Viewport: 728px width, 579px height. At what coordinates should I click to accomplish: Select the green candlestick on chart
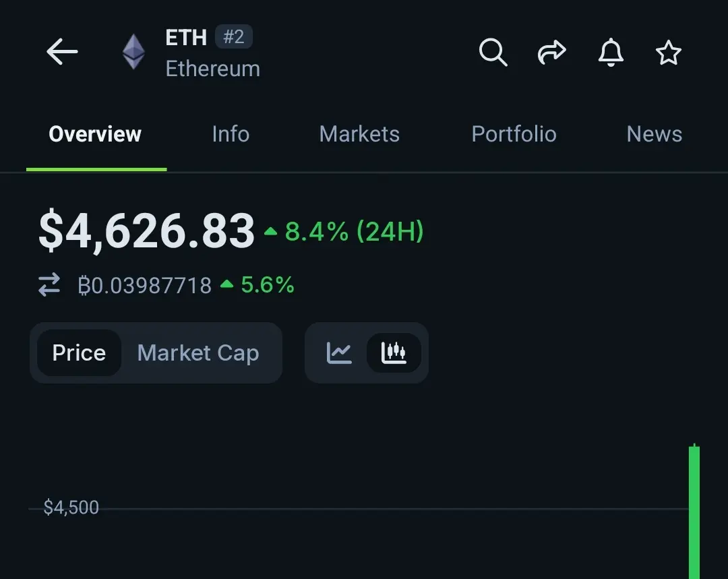[694, 511]
